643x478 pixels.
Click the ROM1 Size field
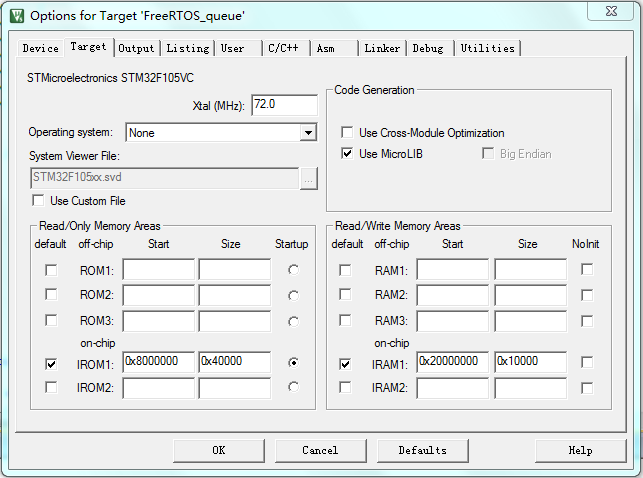[235, 269]
